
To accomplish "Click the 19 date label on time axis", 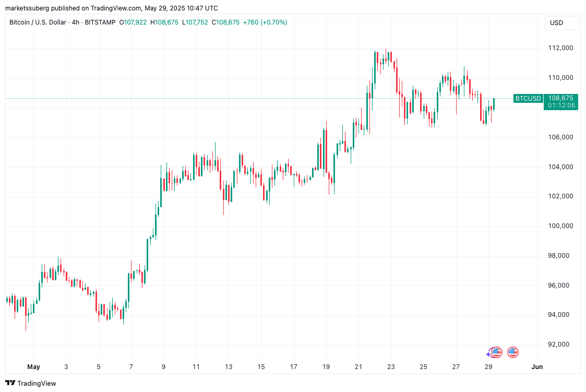I will 326,367.
